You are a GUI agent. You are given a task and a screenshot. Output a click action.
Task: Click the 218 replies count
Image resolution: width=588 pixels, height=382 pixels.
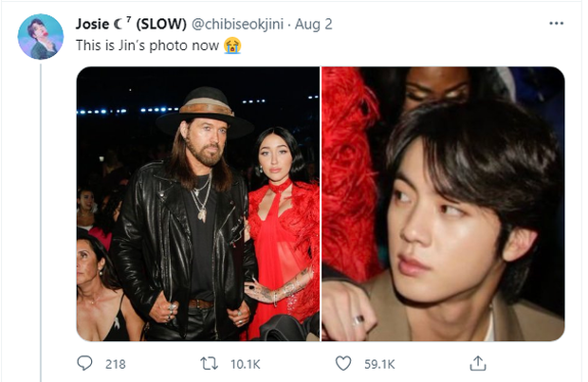[116, 364]
